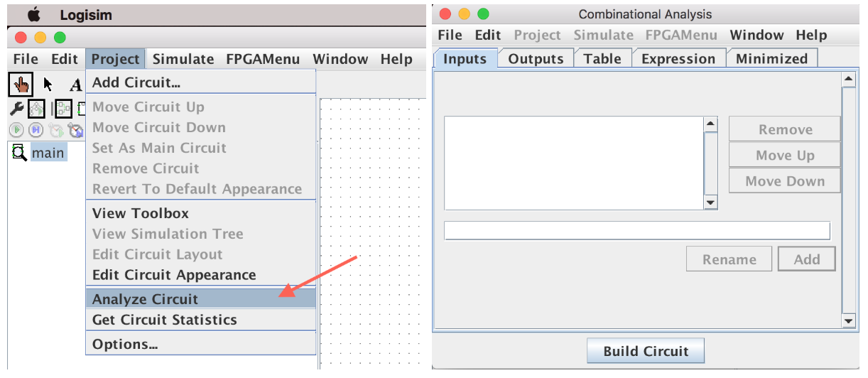Open the Minimized tab
Viewport: 868px width, 378px height.
[x=771, y=59]
